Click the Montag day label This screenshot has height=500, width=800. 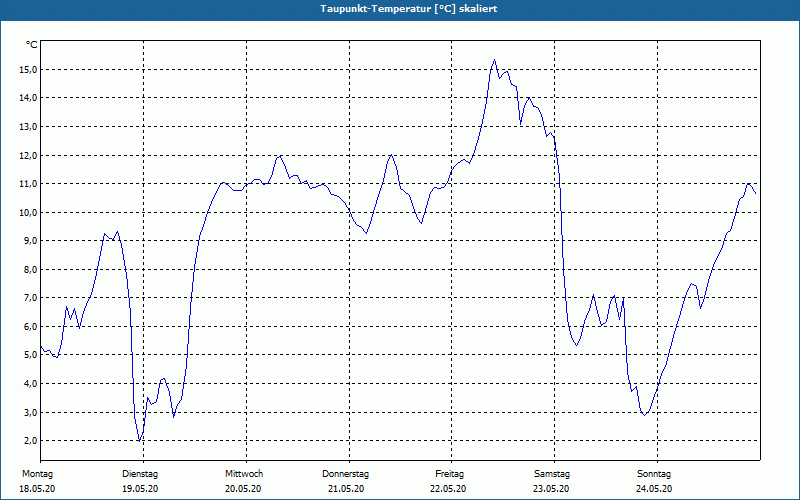coord(37,474)
